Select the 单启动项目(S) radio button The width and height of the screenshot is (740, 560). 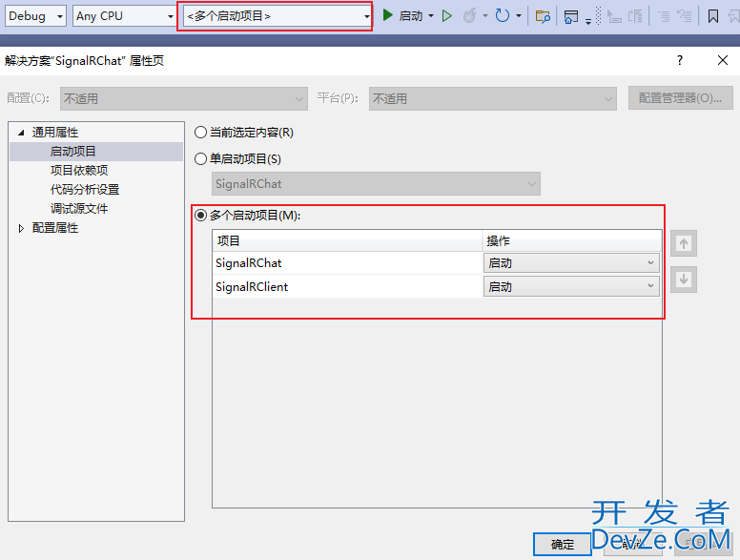coord(200,158)
